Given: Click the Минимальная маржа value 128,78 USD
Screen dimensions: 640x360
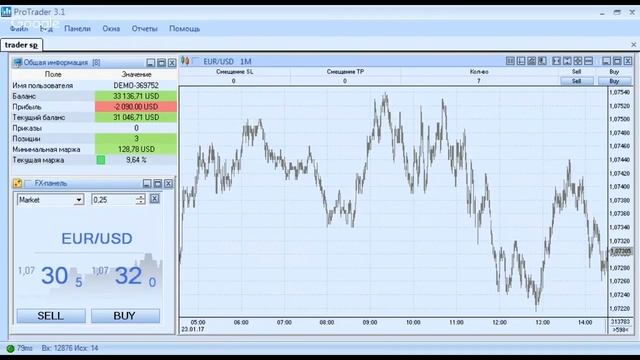Looking at the screenshot, I should (x=136, y=149).
